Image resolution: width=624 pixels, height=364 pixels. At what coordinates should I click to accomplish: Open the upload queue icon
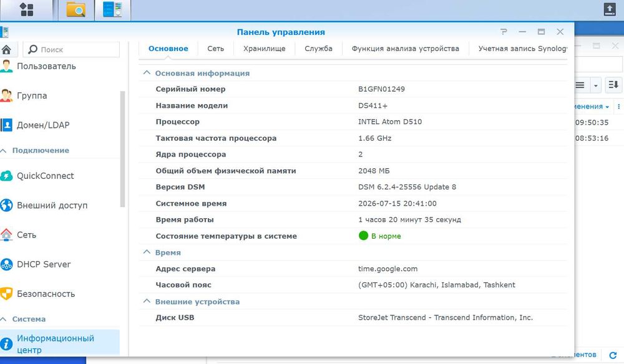(610, 9)
